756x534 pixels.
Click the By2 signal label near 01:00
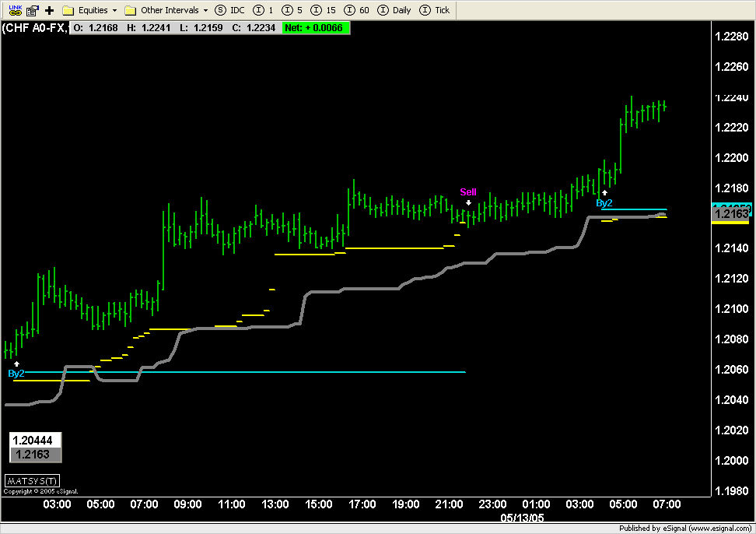pos(16,374)
